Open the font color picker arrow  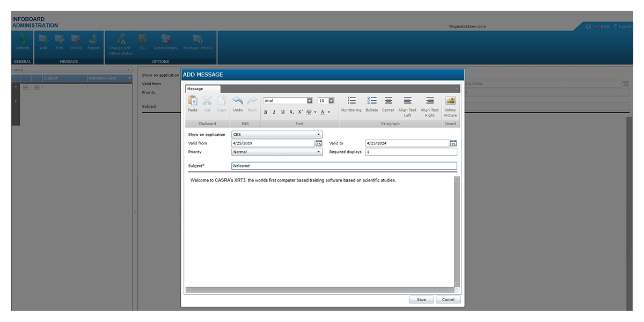(x=329, y=112)
